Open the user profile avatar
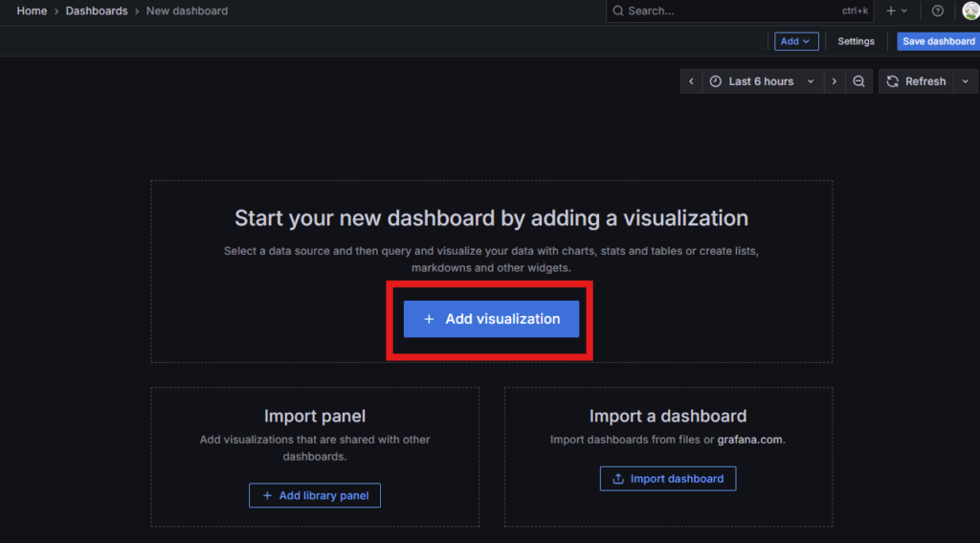This screenshot has height=543, width=980. point(970,11)
